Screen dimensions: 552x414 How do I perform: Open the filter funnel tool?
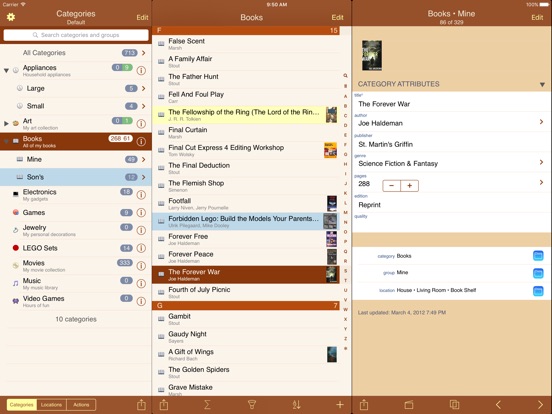click(252, 404)
